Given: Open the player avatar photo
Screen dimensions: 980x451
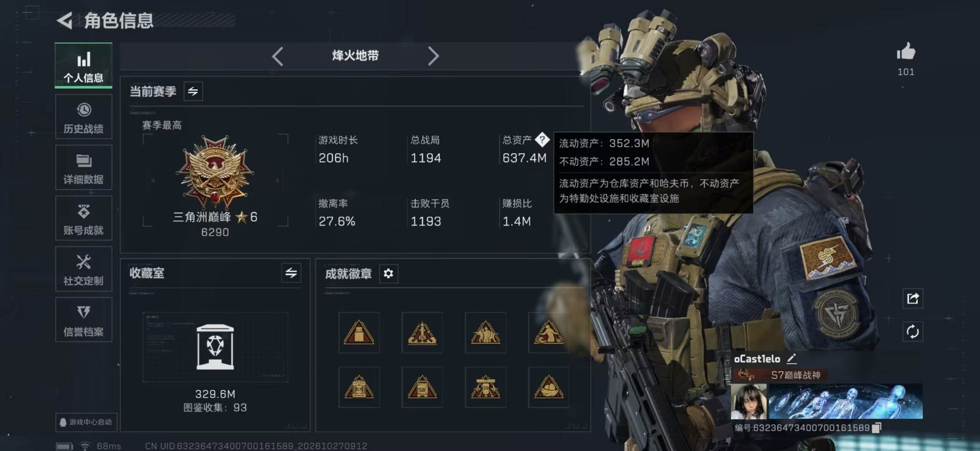Looking at the screenshot, I should coord(749,401).
